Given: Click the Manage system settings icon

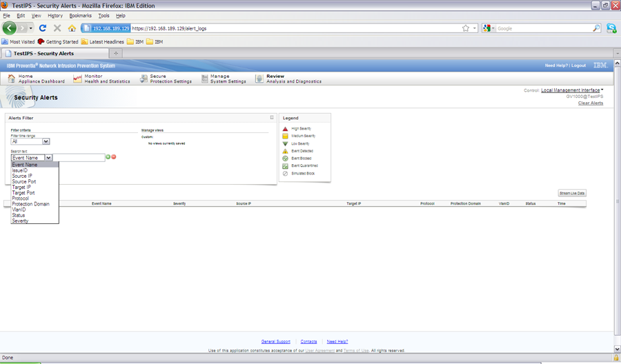Looking at the screenshot, I should (x=204, y=79).
